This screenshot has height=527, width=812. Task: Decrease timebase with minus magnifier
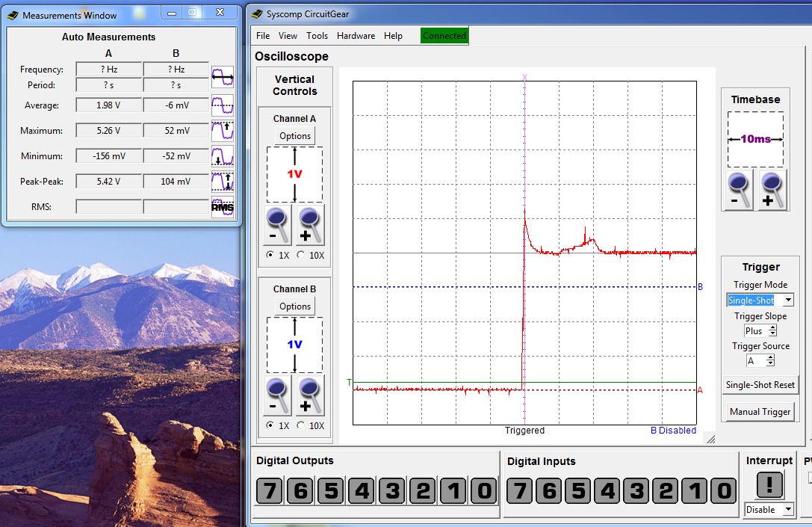(739, 191)
